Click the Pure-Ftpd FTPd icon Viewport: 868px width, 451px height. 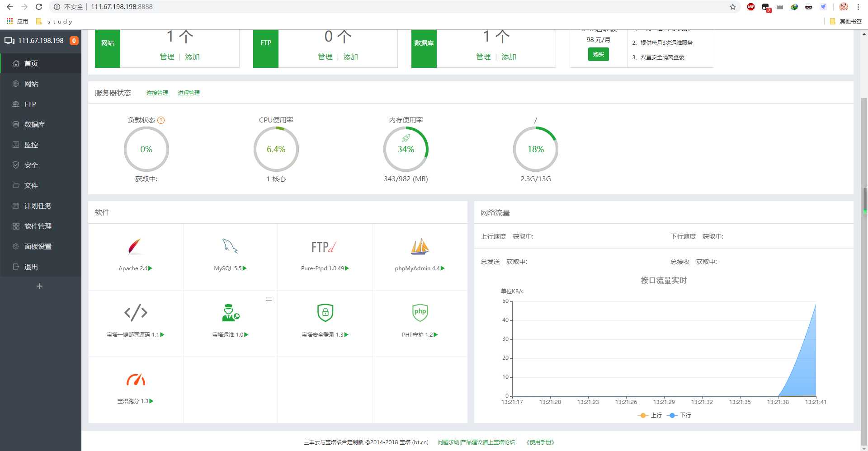(324, 247)
